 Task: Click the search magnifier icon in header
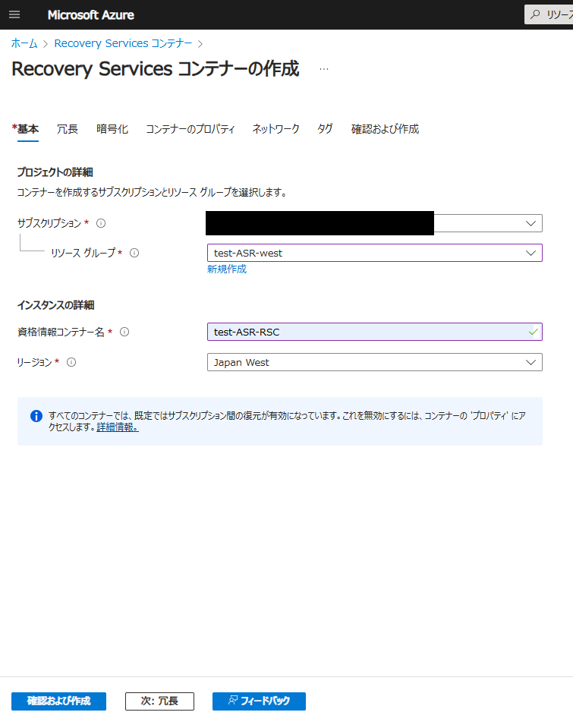point(536,14)
